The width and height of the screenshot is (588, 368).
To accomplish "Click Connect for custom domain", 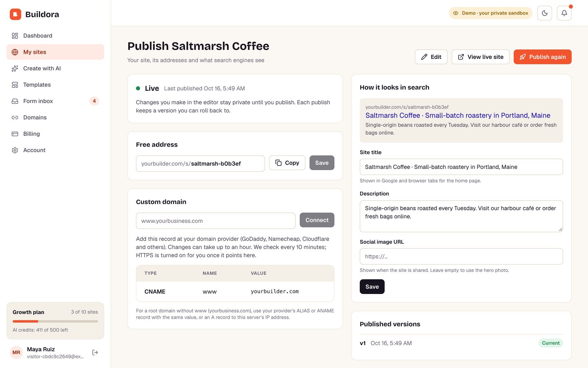I will click(317, 220).
